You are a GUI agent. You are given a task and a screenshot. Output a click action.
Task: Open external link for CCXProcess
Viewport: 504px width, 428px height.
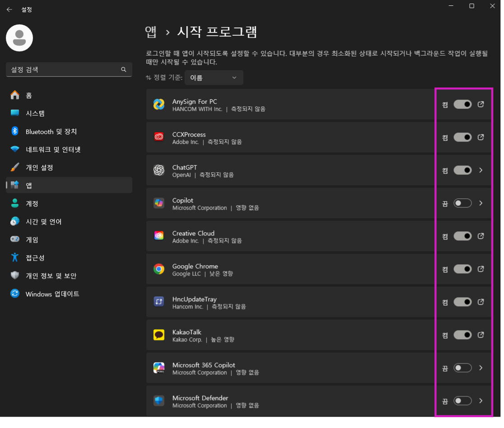(x=481, y=137)
